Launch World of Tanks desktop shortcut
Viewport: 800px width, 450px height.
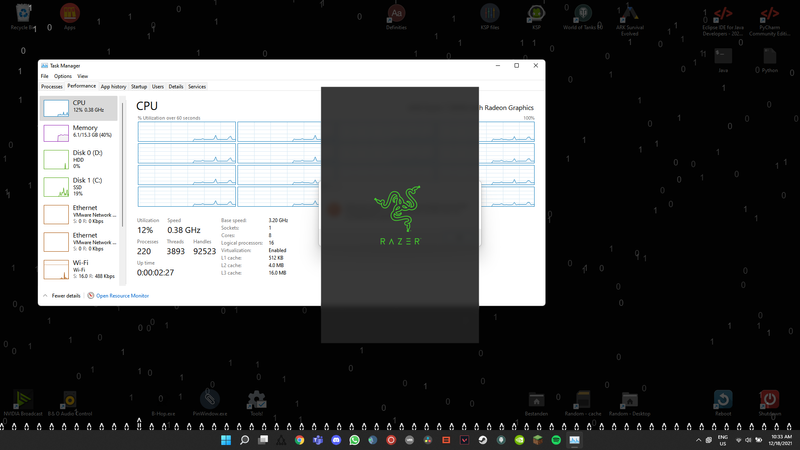[x=583, y=17]
